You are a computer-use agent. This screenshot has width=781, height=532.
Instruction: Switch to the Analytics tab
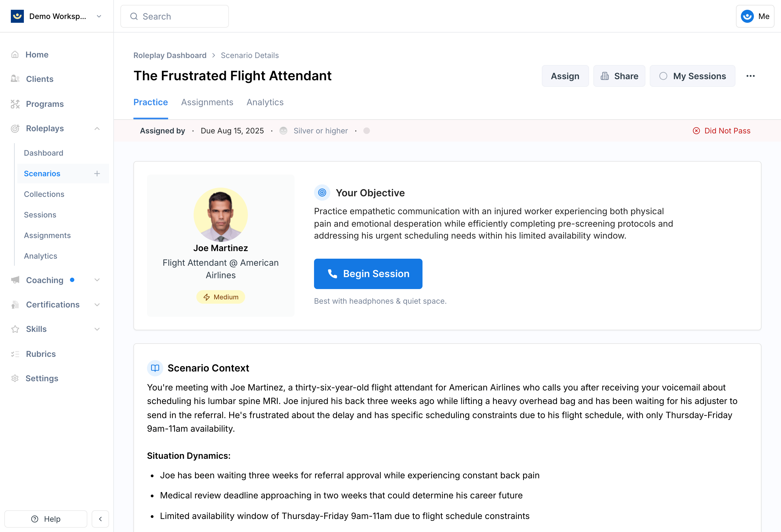pos(265,102)
